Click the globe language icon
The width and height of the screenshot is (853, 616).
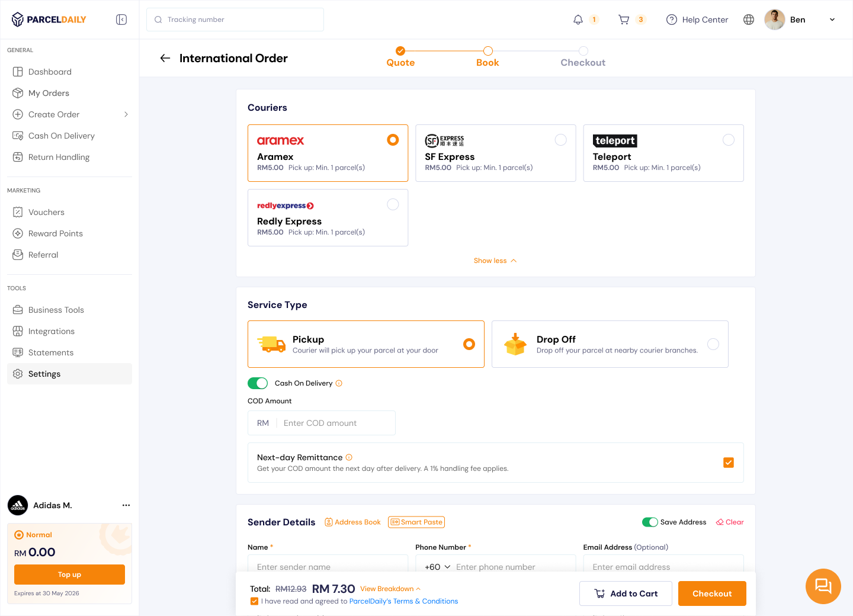tap(749, 20)
